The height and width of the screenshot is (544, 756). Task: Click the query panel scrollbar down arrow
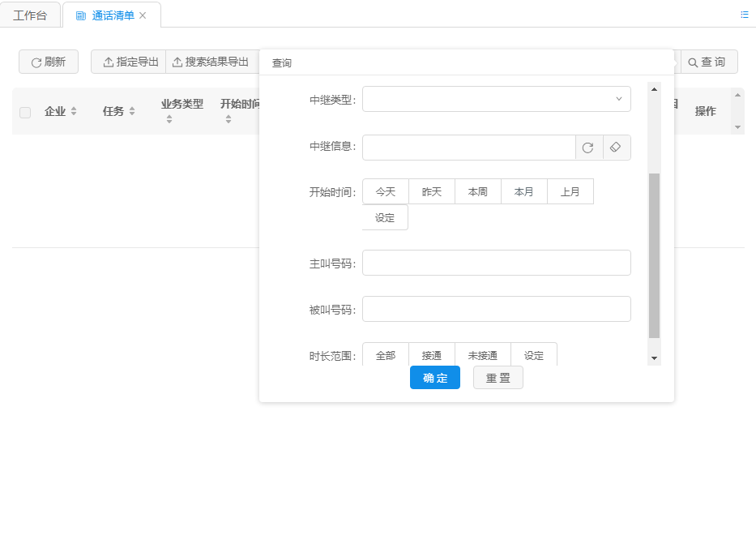coord(654,358)
